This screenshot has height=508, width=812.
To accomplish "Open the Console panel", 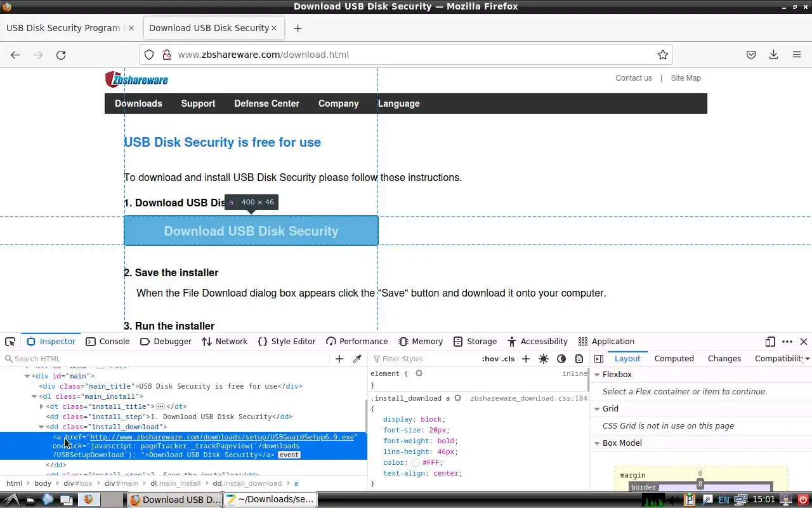I will [107, 342].
